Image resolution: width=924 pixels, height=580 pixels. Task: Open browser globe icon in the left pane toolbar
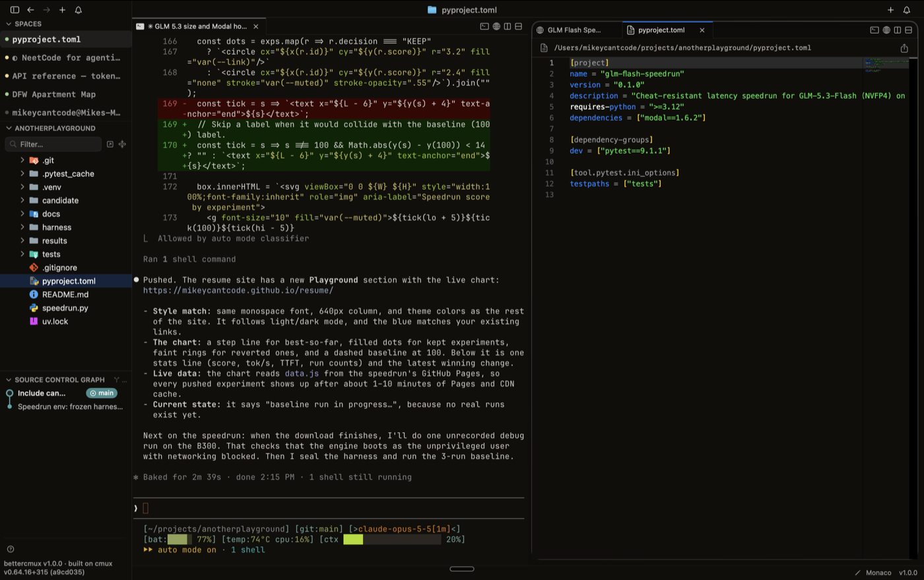pos(496,26)
